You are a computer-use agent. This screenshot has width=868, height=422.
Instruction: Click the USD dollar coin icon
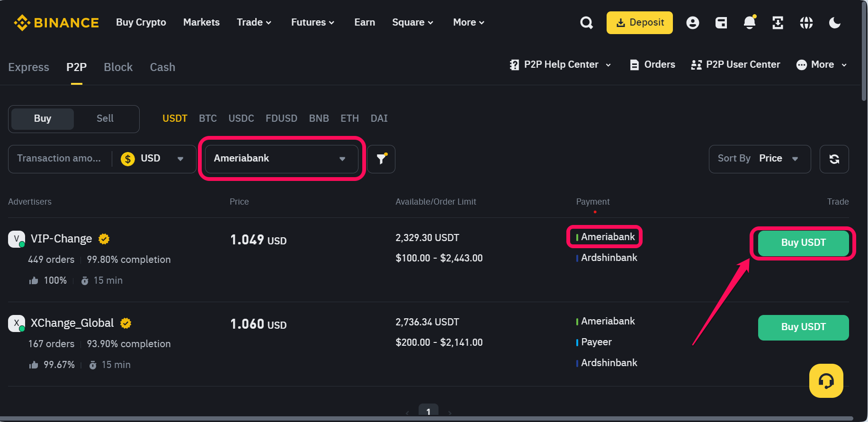coord(128,159)
